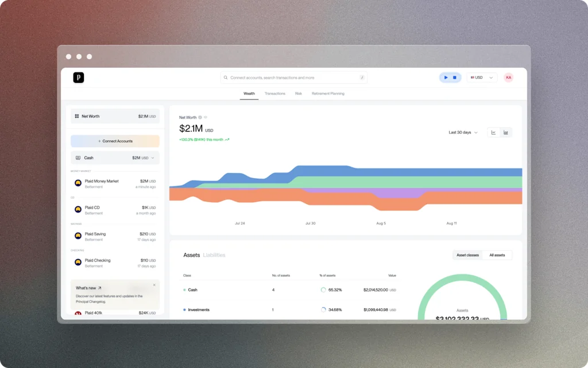This screenshot has width=588, height=368.
Task: Open the USD currency dropdown
Action: 482,78
